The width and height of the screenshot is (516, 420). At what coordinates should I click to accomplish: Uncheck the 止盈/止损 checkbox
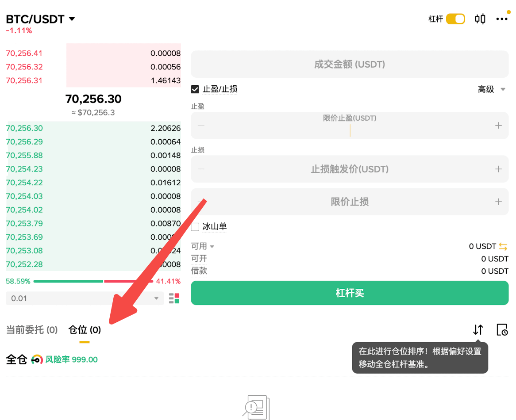coord(195,89)
